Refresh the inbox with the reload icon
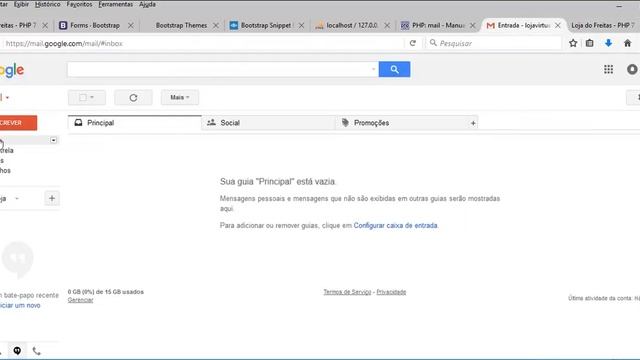Screen dimensions: 640x360 pos(133,98)
